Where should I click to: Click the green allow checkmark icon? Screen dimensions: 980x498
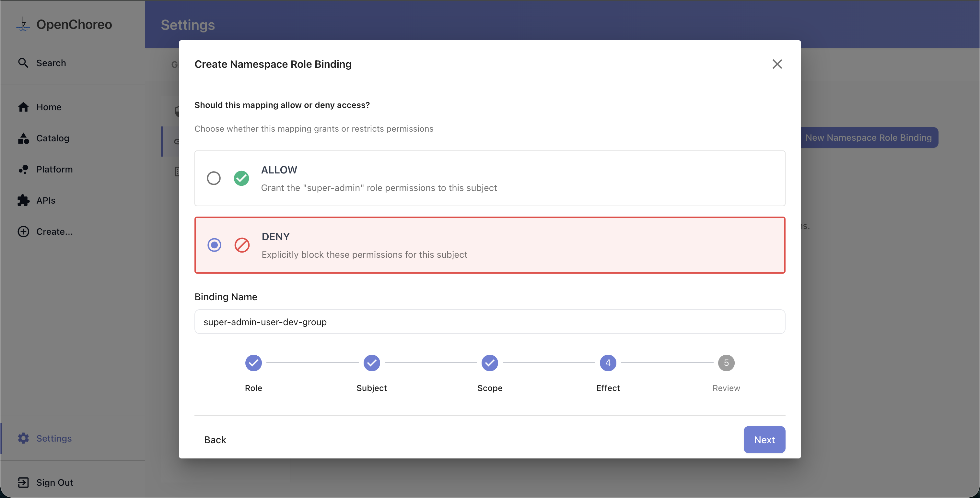pyautogui.click(x=241, y=178)
